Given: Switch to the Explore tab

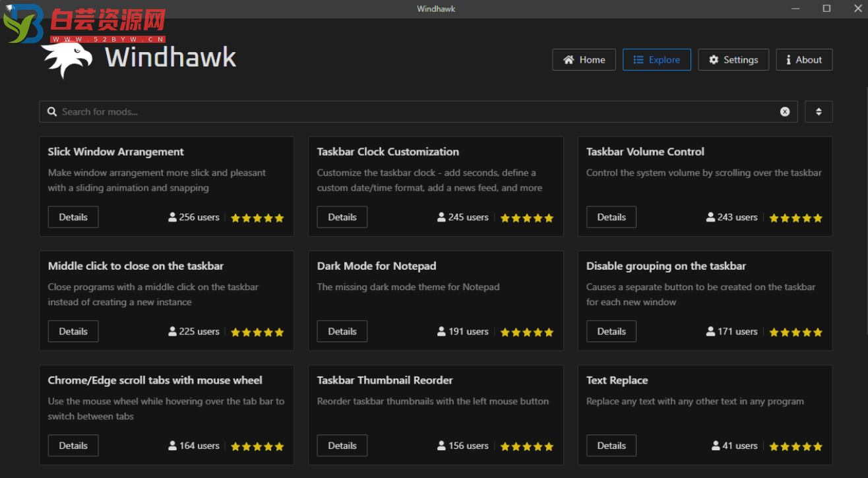Looking at the screenshot, I should click(656, 59).
